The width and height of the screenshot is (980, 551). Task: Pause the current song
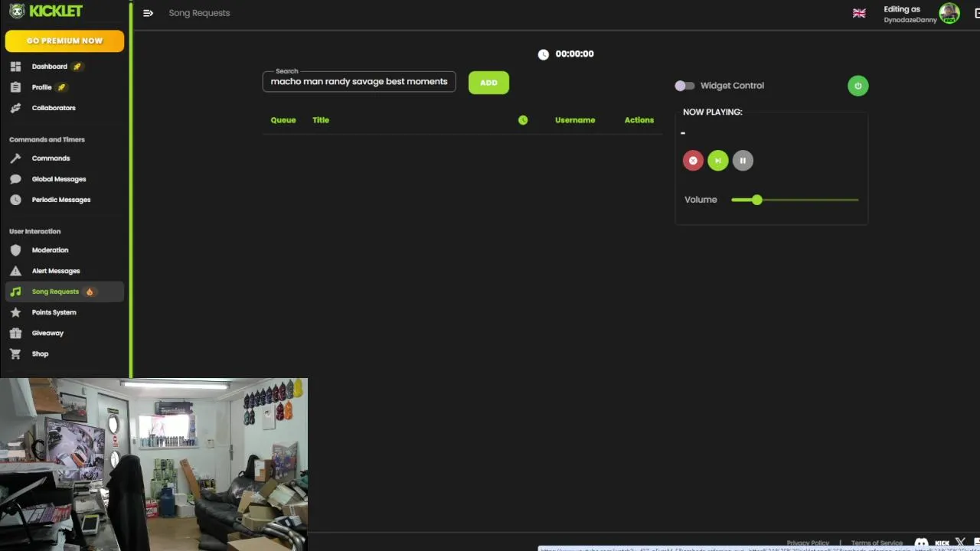coord(743,161)
